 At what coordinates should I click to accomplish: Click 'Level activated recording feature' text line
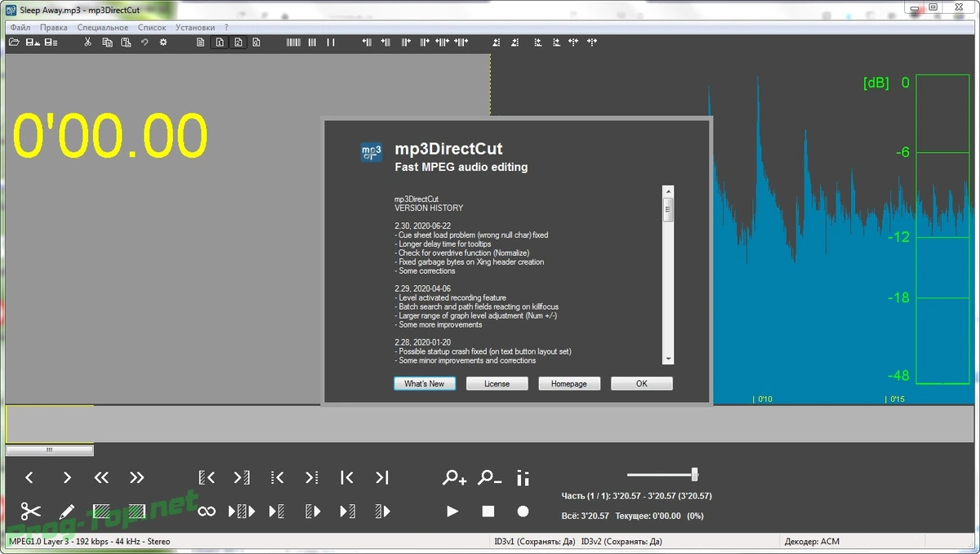click(450, 297)
